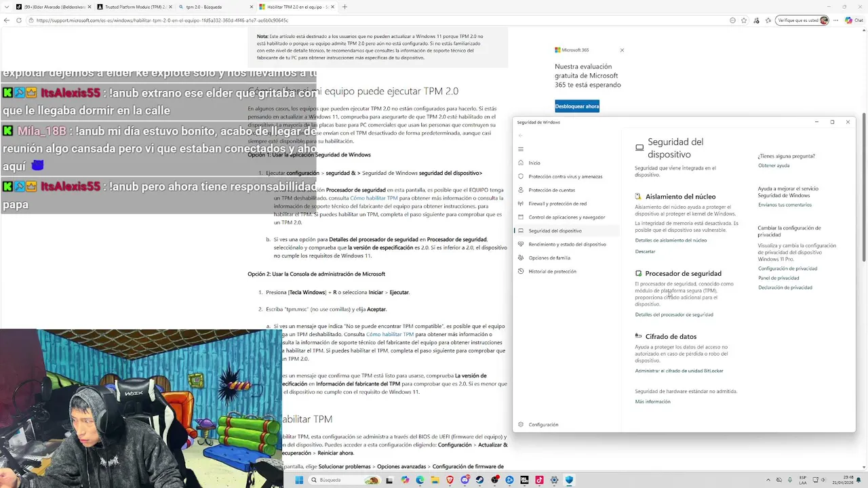Click the Cifrado de datos icon
This screenshot has height=488, width=868.
pos(638,335)
